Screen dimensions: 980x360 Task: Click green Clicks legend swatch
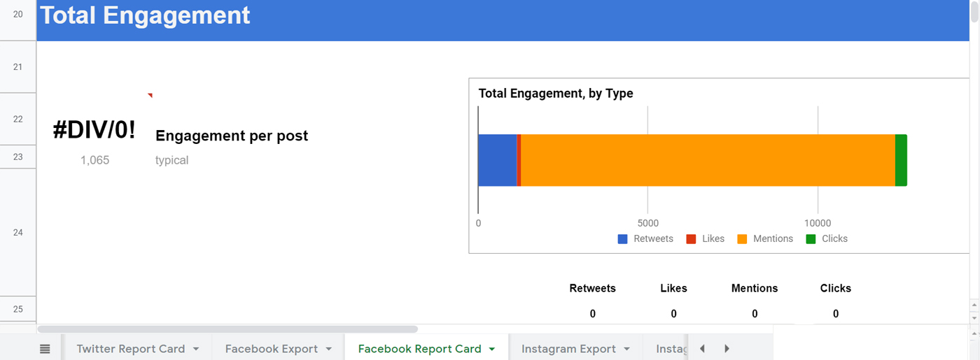(x=811, y=239)
